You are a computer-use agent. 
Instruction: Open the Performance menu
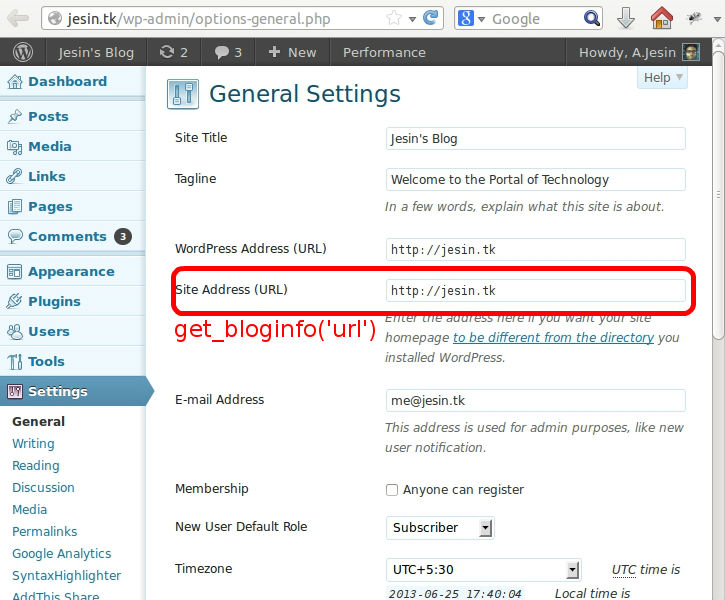coord(384,52)
